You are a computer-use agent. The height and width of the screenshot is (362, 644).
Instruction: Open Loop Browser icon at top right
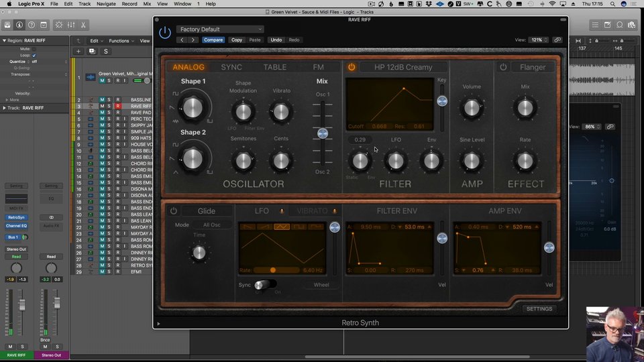[x=619, y=25]
